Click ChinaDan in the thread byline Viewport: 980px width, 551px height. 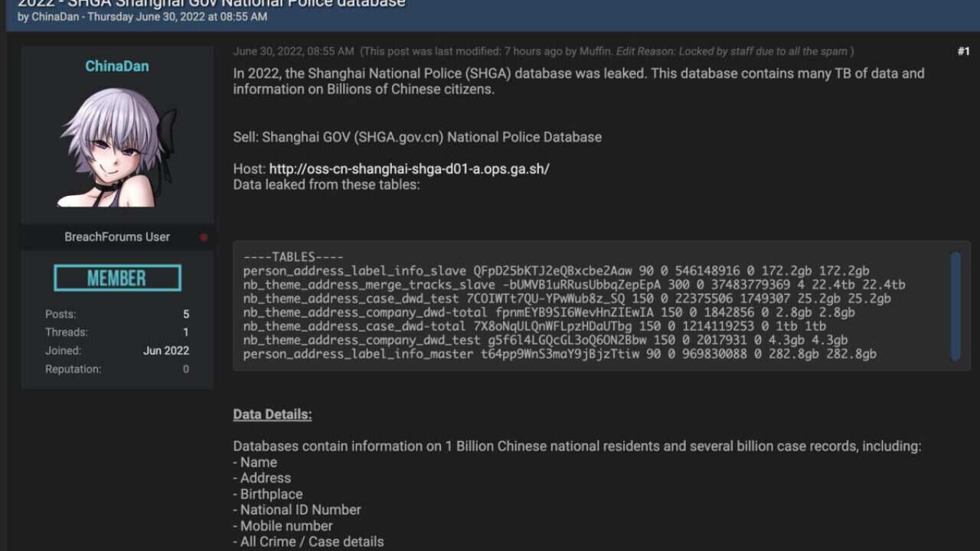(x=55, y=17)
